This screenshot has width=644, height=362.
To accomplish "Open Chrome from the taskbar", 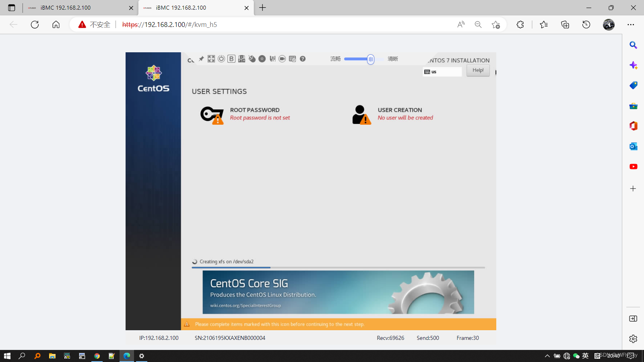I will 97,356.
